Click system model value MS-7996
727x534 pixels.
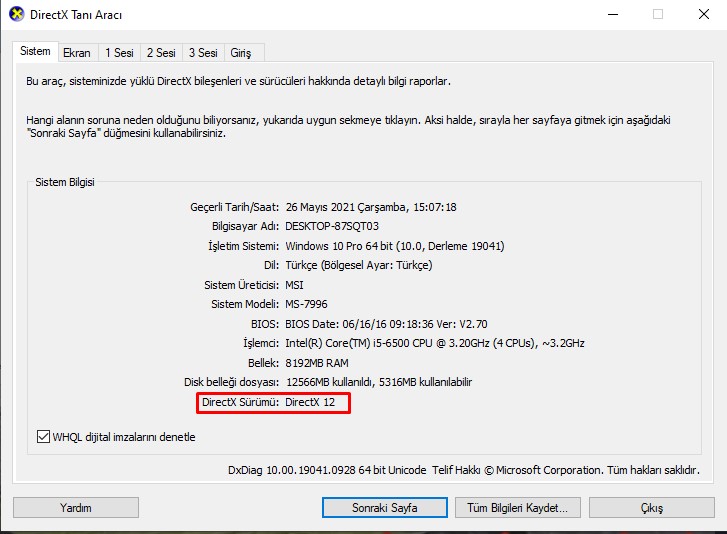coord(306,304)
